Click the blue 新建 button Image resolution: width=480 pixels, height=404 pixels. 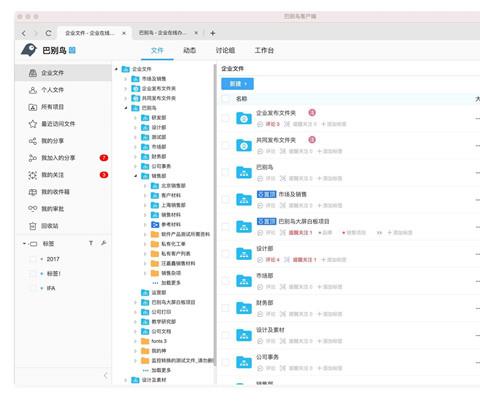coord(237,84)
